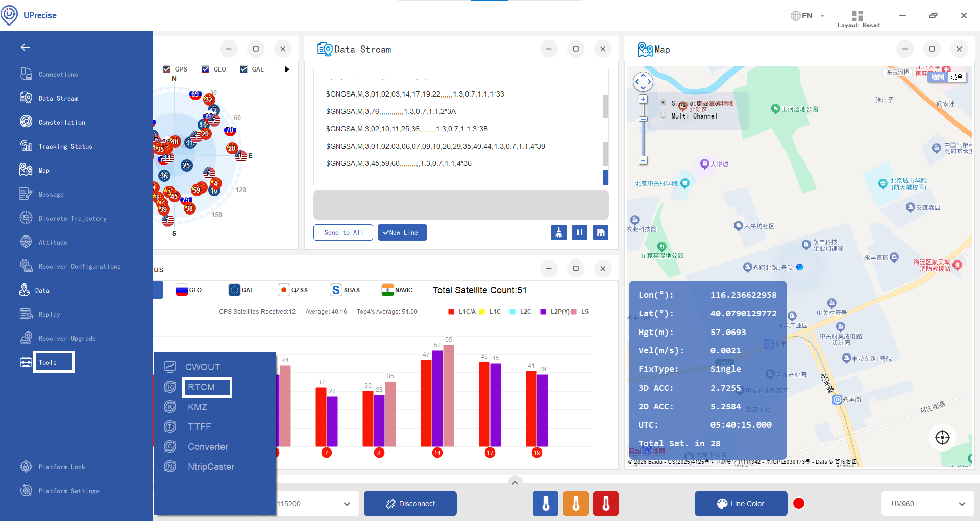Open Constellation from the sidebar

[x=62, y=122]
